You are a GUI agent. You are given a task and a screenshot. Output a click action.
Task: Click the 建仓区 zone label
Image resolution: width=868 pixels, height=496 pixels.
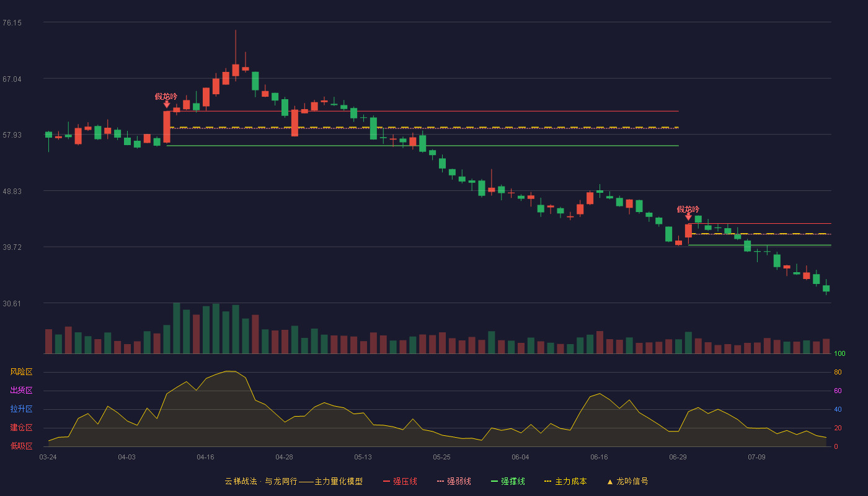coord(21,428)
